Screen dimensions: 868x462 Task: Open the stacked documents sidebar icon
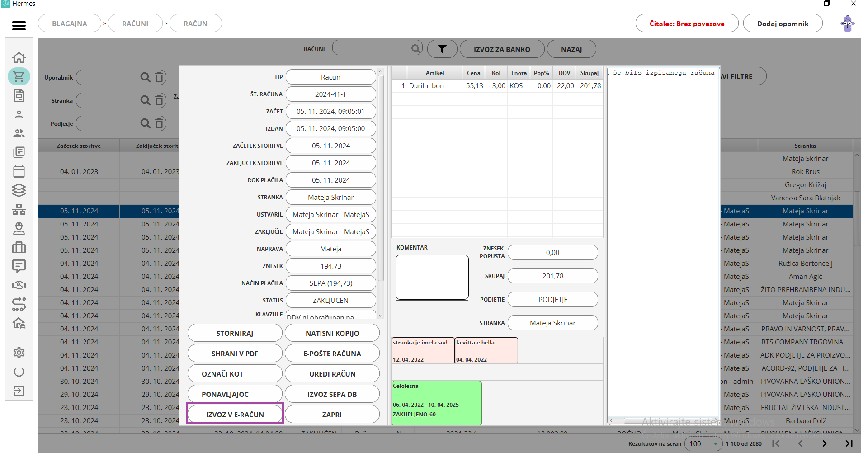(19, 152)
